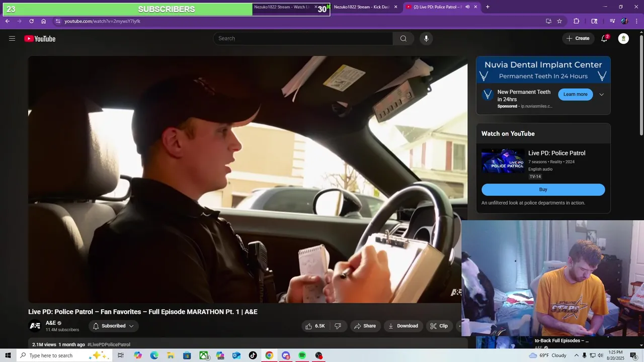Open Chrome media controls icon
644x362 pixels.
pos(612,21)
